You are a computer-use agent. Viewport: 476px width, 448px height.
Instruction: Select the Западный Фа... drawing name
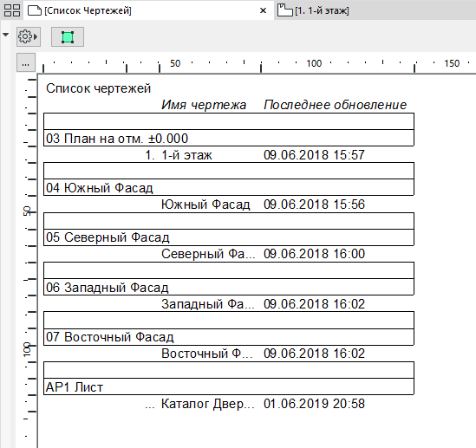tap(208, 304)
